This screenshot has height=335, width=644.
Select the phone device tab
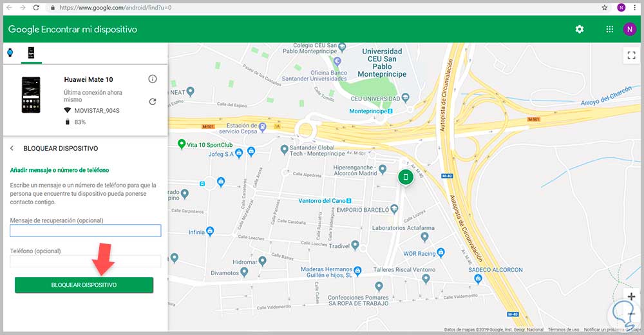31,53
